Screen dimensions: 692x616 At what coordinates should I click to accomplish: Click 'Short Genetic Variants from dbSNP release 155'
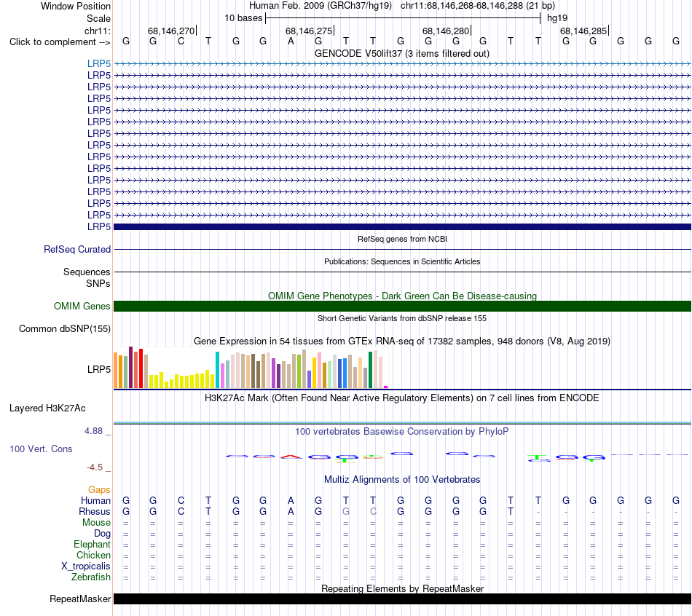click(402, 318)
